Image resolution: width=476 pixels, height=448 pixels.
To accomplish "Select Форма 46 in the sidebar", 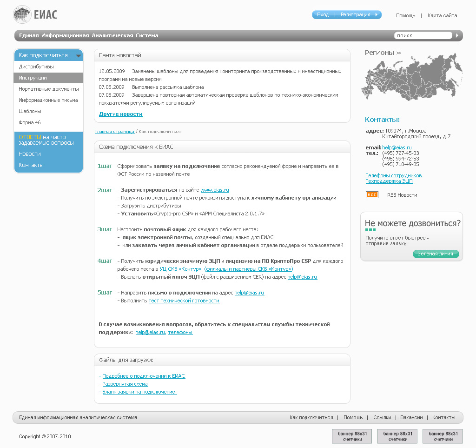I will [x=48, y=123].
